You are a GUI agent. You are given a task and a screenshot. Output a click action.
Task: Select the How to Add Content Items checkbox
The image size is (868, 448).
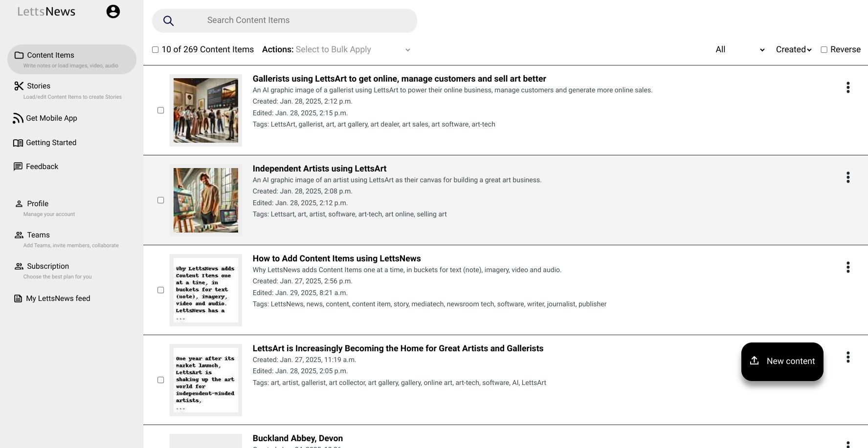160,290
